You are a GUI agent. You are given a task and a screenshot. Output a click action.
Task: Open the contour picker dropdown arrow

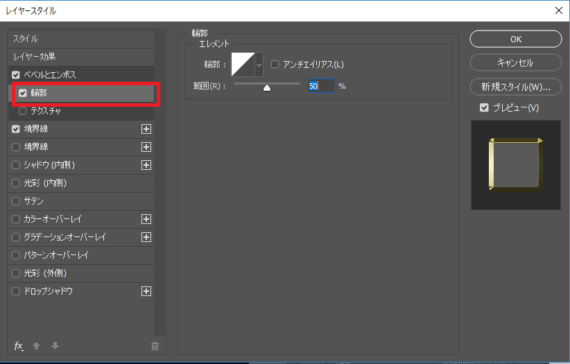coord(259,65)
